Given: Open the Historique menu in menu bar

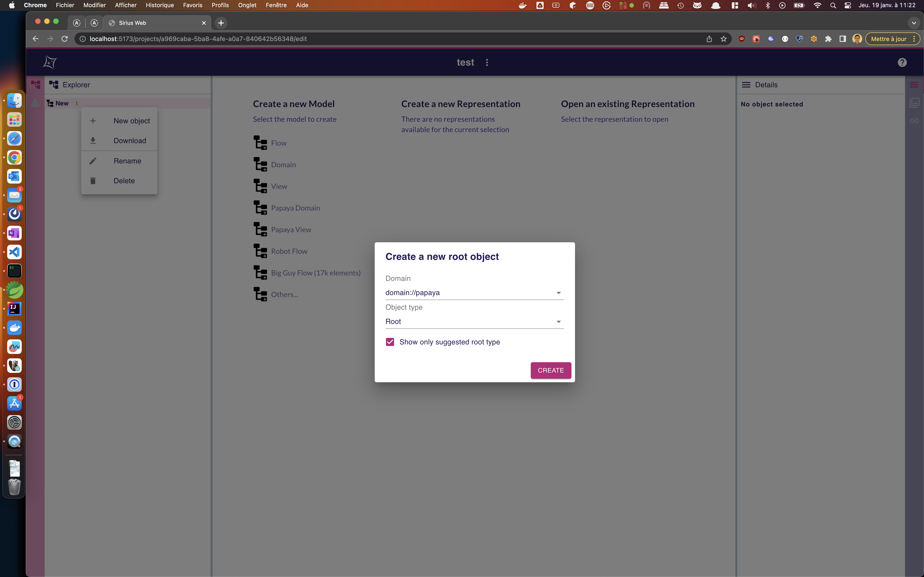Looking at the screenshot, I should click(159, 5).
